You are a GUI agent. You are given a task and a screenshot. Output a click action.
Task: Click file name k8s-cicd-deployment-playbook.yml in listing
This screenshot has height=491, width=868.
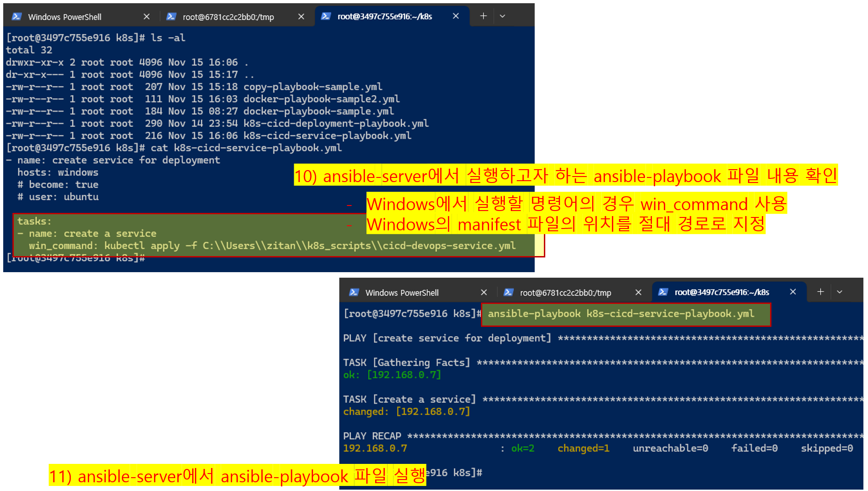pos(336,123)
